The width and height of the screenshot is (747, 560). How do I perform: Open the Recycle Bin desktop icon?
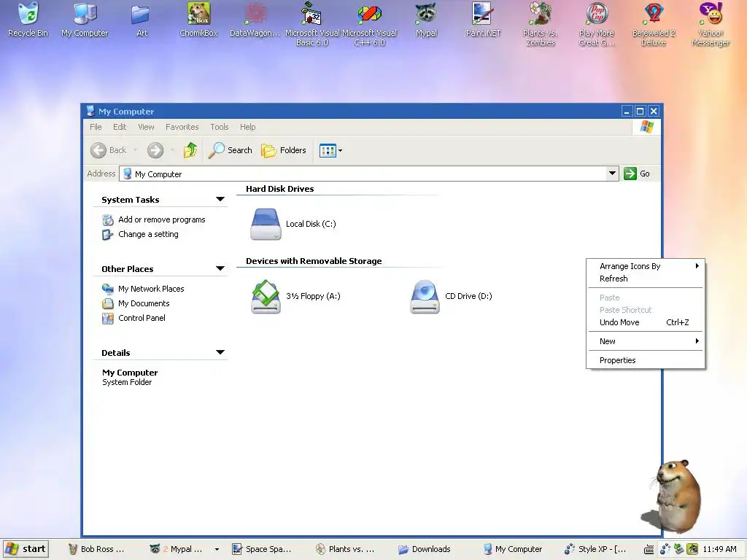pos(28,20)
